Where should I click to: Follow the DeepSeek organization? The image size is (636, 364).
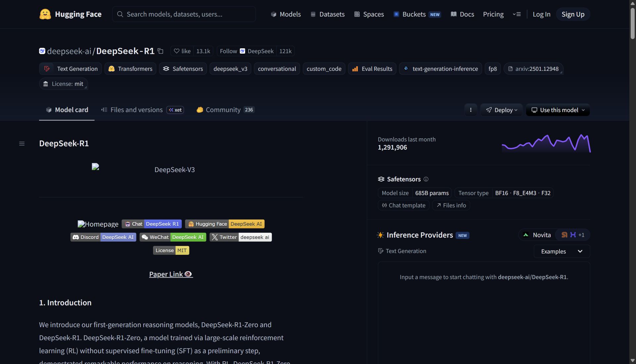[x=228, y=51]
